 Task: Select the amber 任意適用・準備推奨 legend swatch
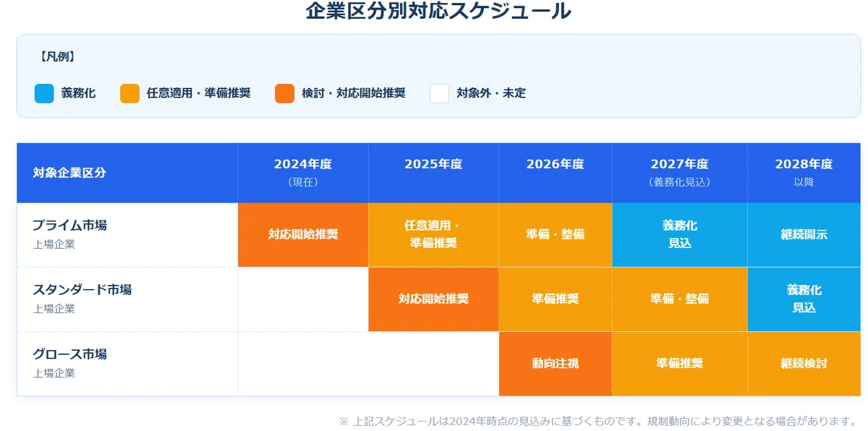pyautogui.click(x=129, y=93)
